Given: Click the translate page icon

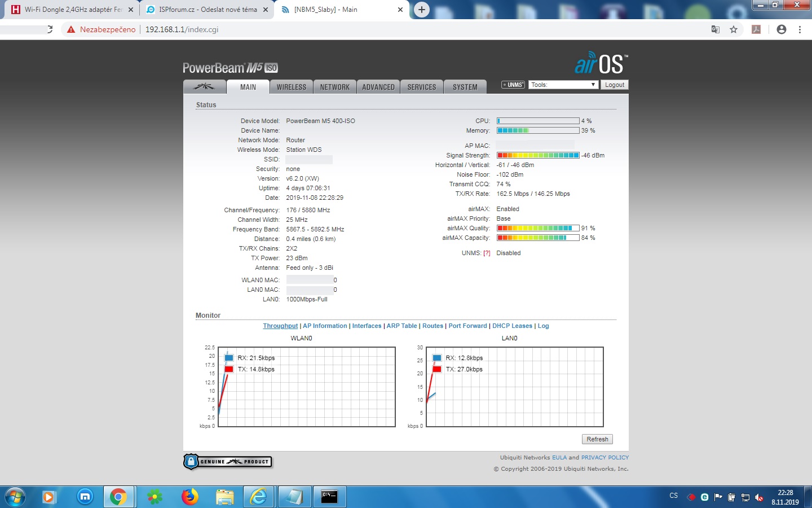Looking at the screenshot, I should tap(715, 29).
